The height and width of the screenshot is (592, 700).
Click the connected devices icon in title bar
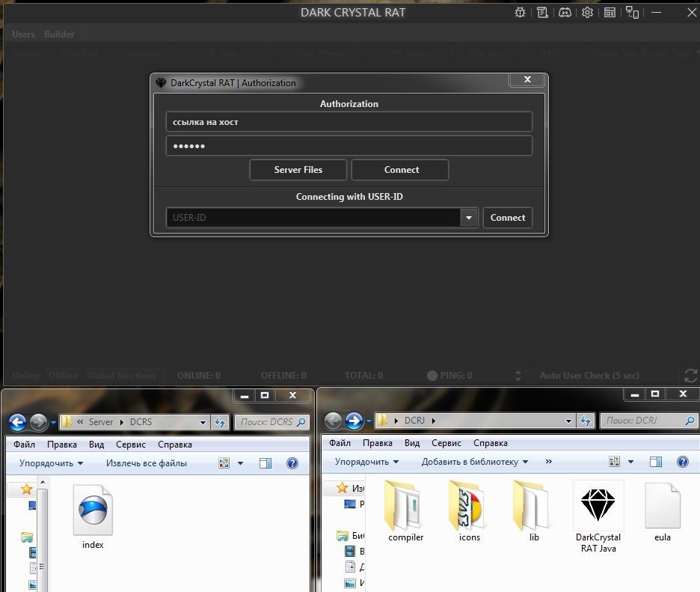pyautogui.click(x=632, y=13)
